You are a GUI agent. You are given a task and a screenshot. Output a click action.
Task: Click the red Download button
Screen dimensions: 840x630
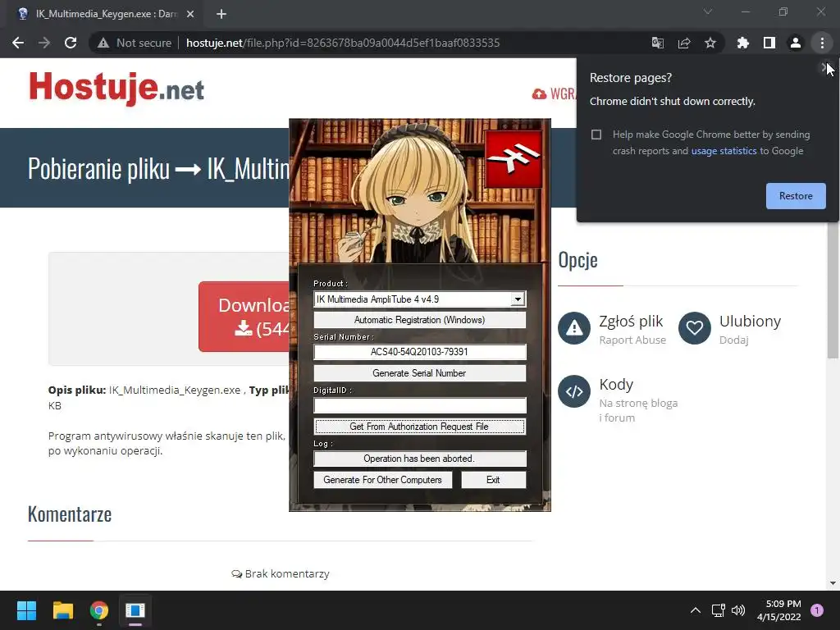pos(244,317)
